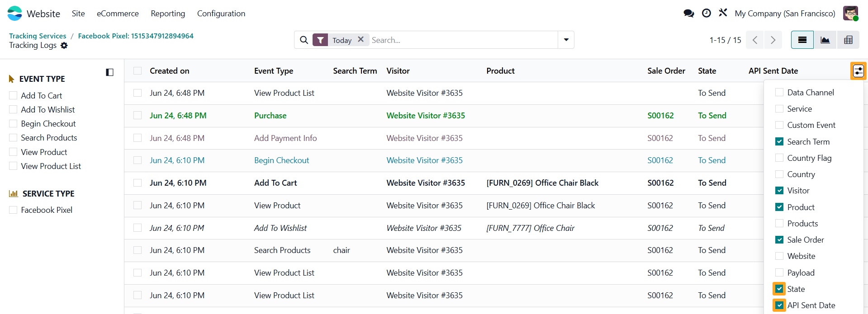Click the page counter 1-15 / 15
Viewport: 868px width, 314px height.
pos(725,40)
